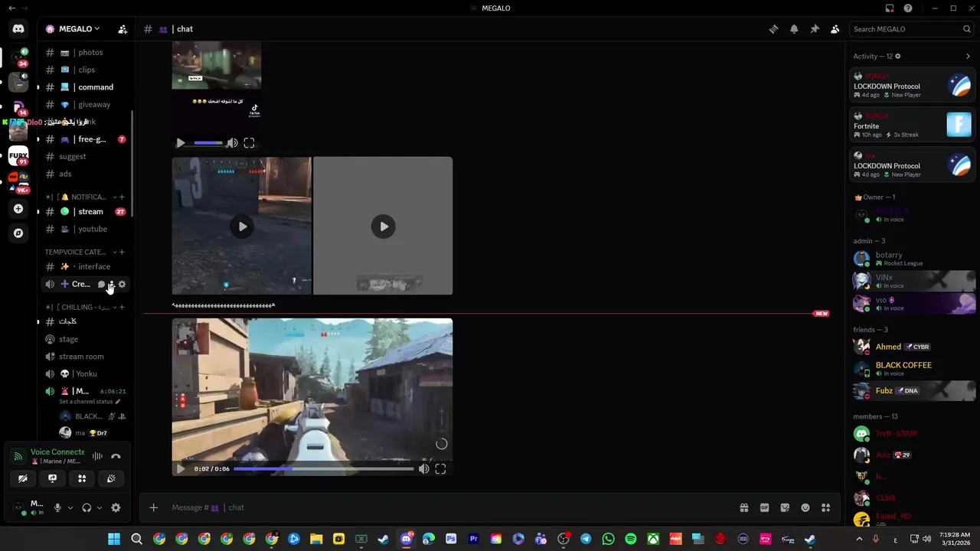Click the invite people icon beside MEGALO
The width and height of the screenshot is (980, 551).
tap(122, 29)
